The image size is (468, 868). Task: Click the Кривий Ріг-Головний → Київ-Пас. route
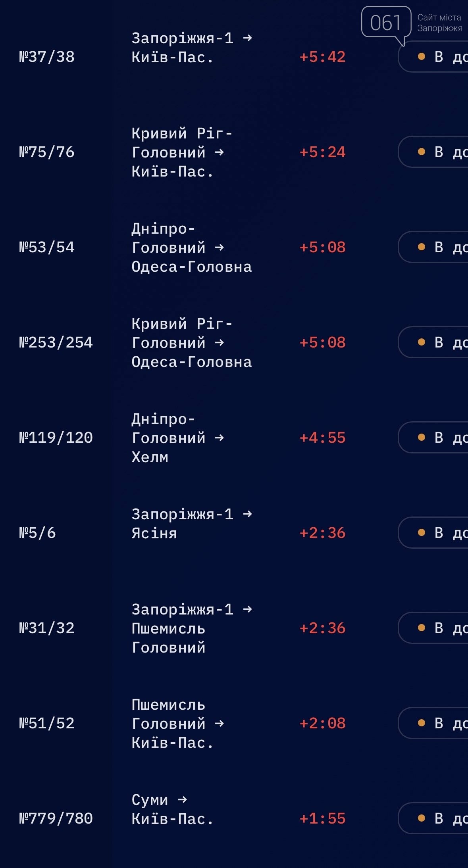[182, 152]
